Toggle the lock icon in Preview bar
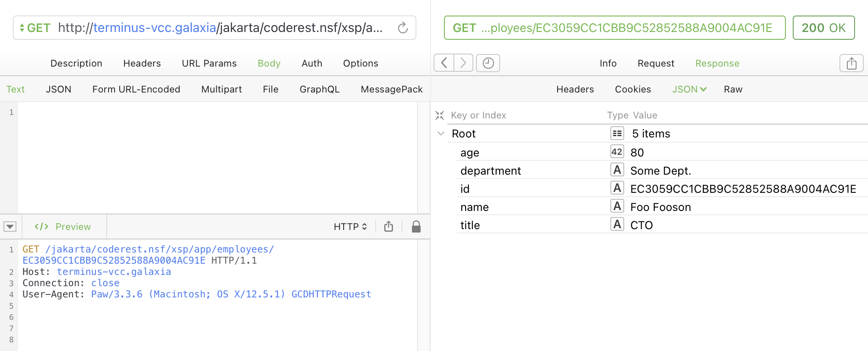Image resolution: width=868 pixels, height=351 pixels. pyautogui.click(x=416, y=227)
